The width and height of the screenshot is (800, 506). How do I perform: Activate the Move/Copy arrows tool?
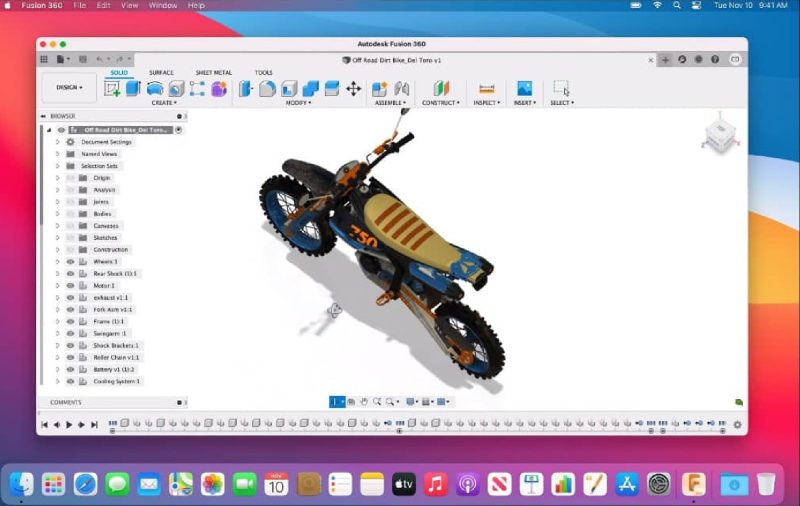pyautogui.click(x=354, y=89)
